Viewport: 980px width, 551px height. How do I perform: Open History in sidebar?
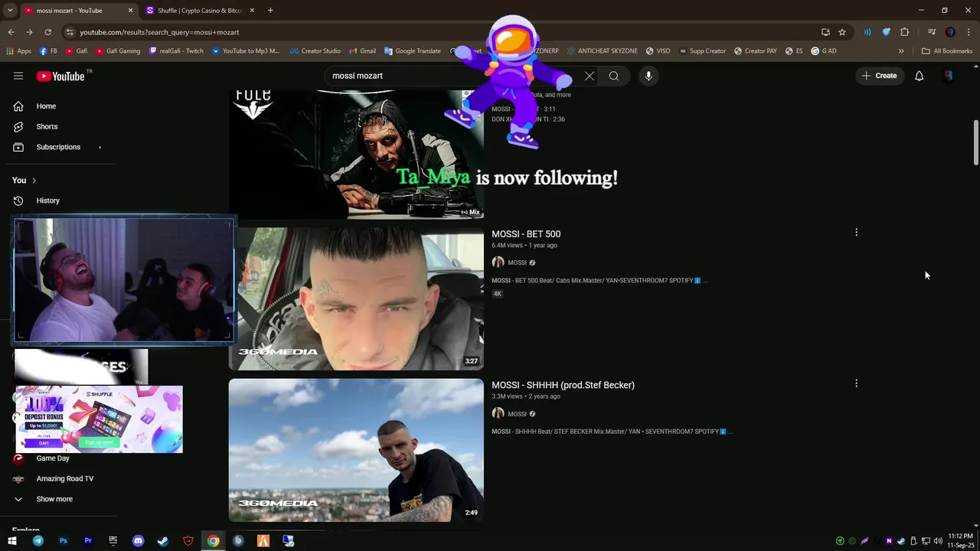[47, 201]
